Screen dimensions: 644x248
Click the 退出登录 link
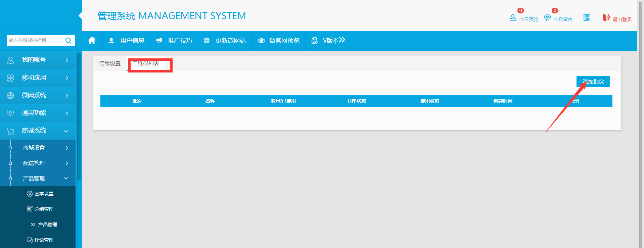point(622,19)
